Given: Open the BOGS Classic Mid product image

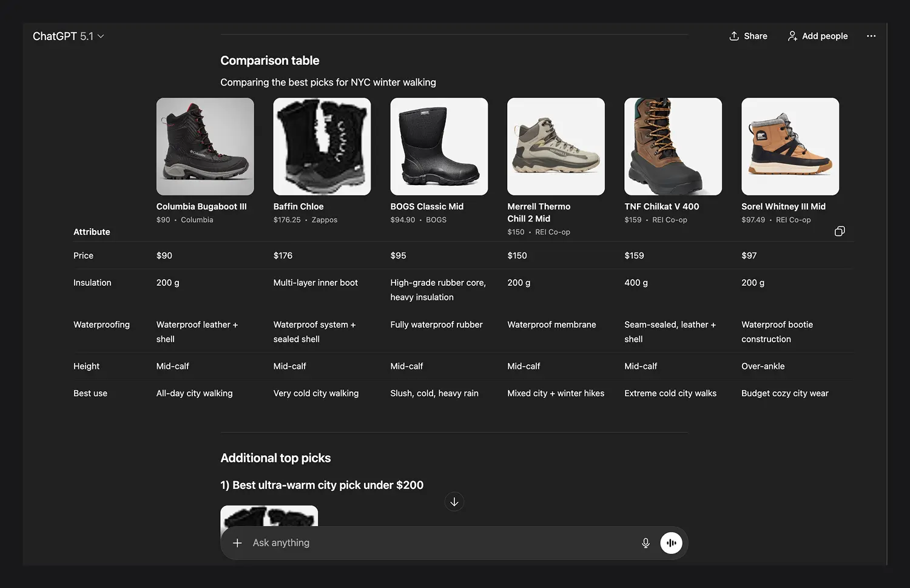Looking at the screenshot, I should [439, 146].
